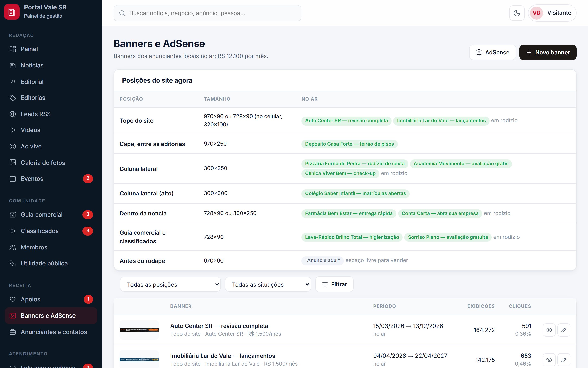The height and width of the screenshot is (368, 588).
Task: Click the Filtrar button
Action: coord(334,284)
